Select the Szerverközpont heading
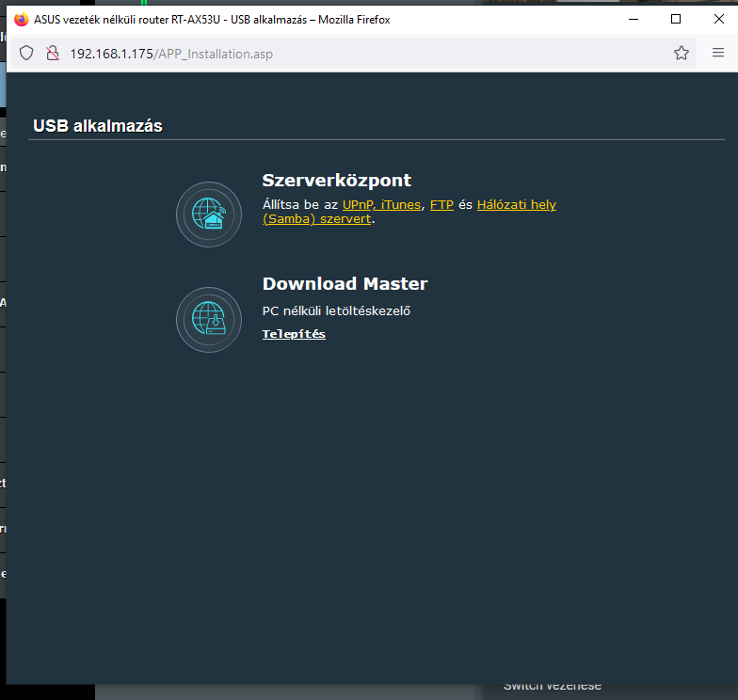The width and height of the screenshot is (738, 700). pos(337,181)
